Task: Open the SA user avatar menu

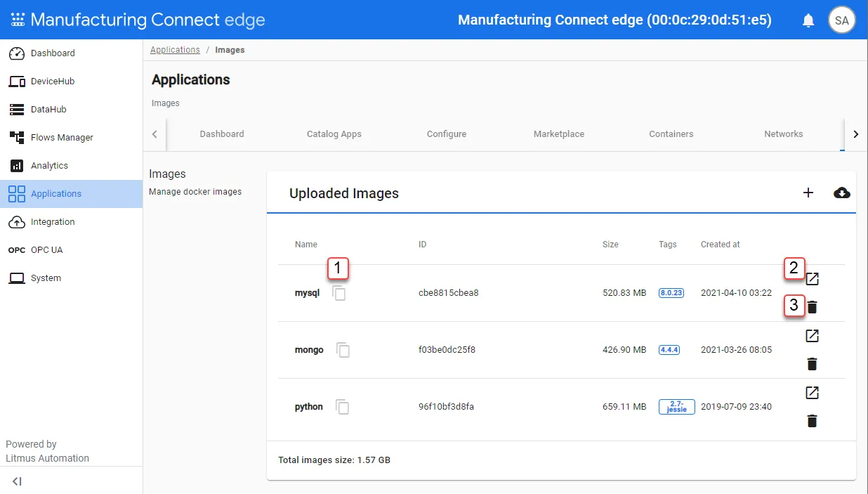Action: click(842, 20)
